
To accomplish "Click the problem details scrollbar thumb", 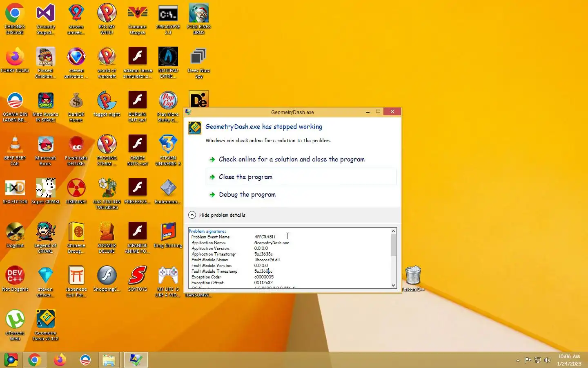I will point(394,245).
